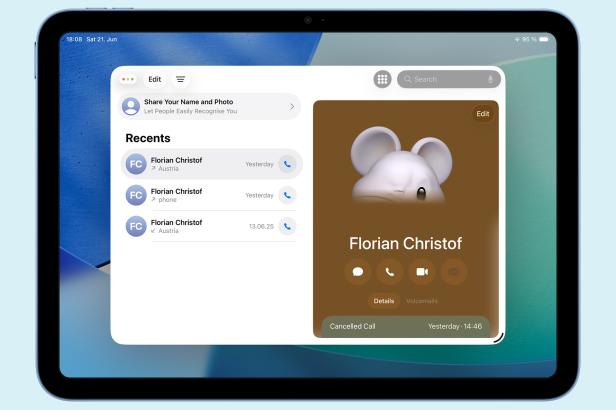Open the keypad grid icon
Screen dimensions: 616x410
click(382, 79)
